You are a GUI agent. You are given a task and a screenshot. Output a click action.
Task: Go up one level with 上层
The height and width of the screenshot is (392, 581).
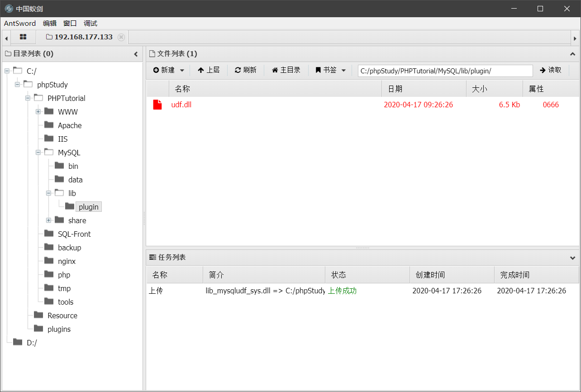[209, 70]
